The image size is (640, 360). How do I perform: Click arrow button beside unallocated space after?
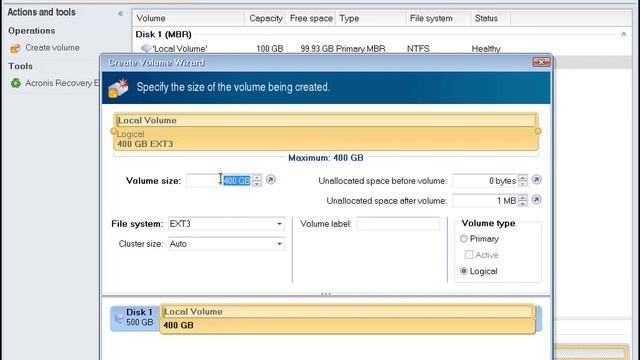click(537, 200)
